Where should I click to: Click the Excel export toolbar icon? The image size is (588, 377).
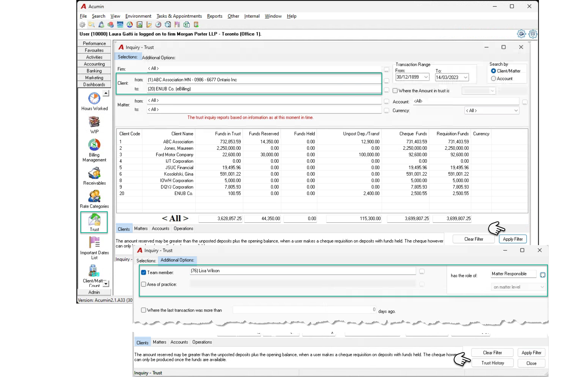(186, 25)
